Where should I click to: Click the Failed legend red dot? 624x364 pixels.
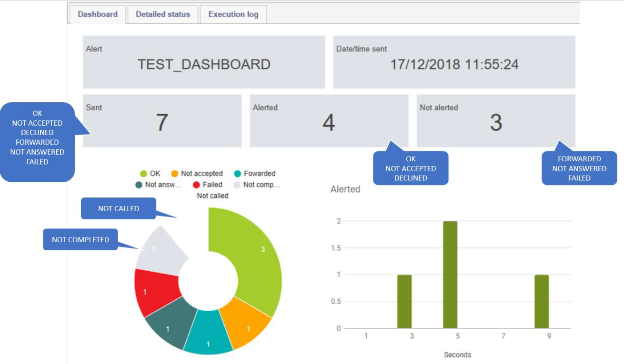pyautogui.click(x=196, y=185)
